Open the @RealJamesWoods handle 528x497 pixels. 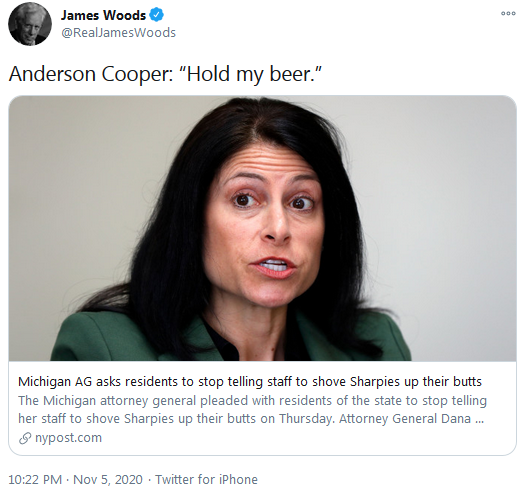[118, 33]
